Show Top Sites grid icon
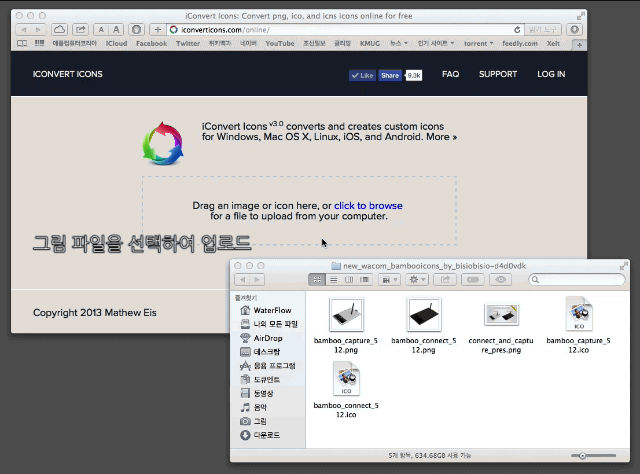The width and height of the screenshot is (640, 474). click(39, 43)
